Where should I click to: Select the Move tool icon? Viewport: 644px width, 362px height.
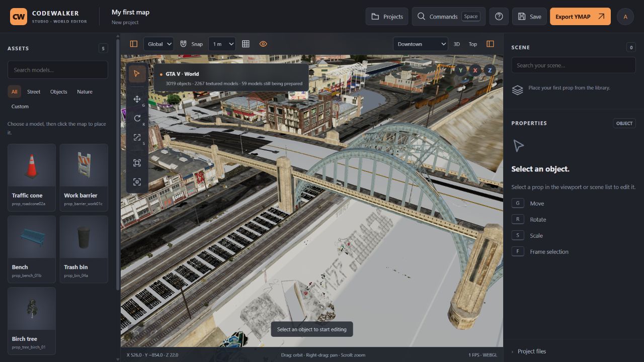click(x=137, y=99)
